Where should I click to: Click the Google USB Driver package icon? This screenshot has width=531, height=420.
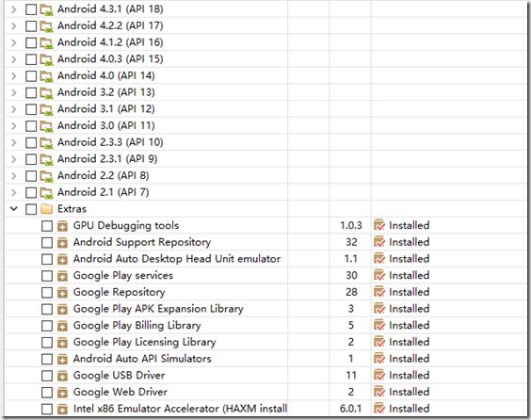62,376
